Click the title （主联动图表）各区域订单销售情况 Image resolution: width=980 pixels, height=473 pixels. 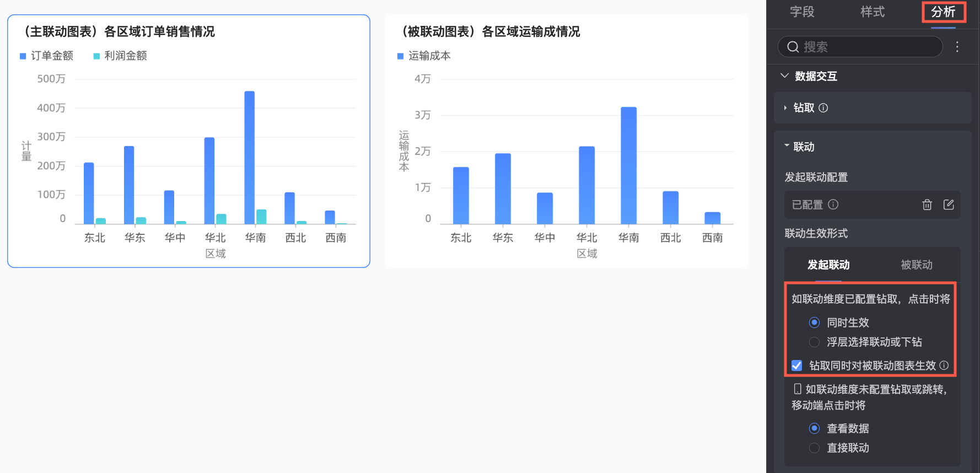tap(116, 31)
